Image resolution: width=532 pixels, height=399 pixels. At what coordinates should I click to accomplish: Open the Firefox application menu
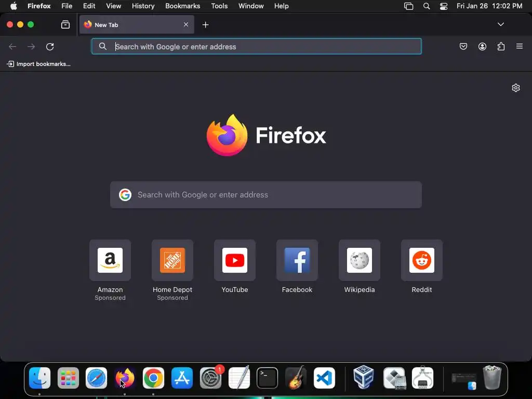(x=39, y=6)
